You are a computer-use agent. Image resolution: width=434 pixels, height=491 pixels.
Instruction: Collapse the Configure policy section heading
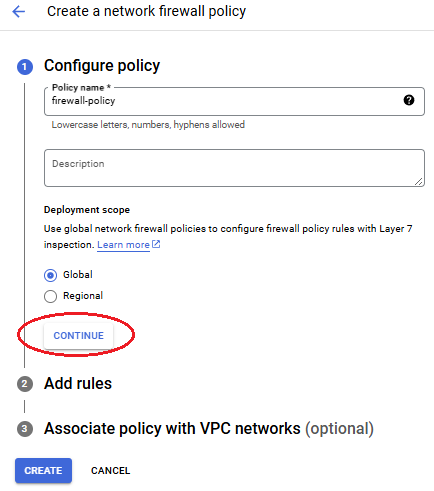click(x=102, y=66)
